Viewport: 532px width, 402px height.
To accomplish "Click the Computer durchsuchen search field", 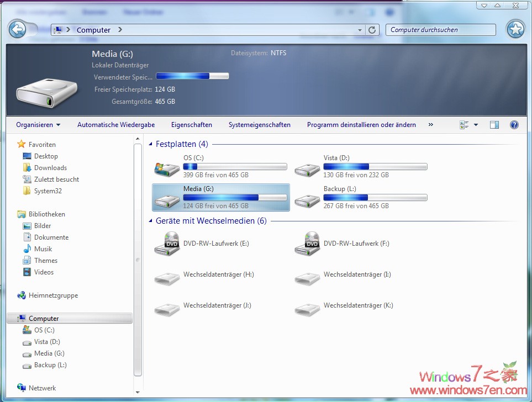I will coord(440,29).
